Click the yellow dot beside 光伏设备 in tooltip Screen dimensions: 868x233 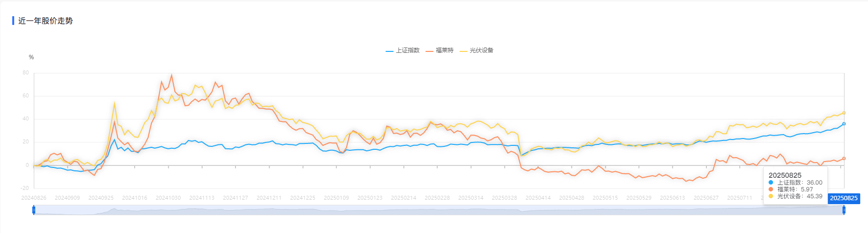[771, 196]
